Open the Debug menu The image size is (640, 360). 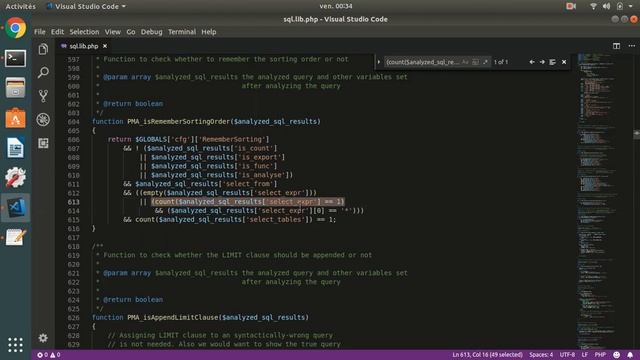151,32
